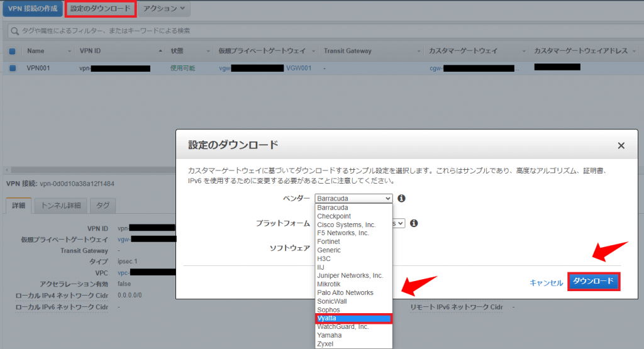Toggle the checkbox for the VPN001 row
The image size is (644, 349).
[13, 68]
